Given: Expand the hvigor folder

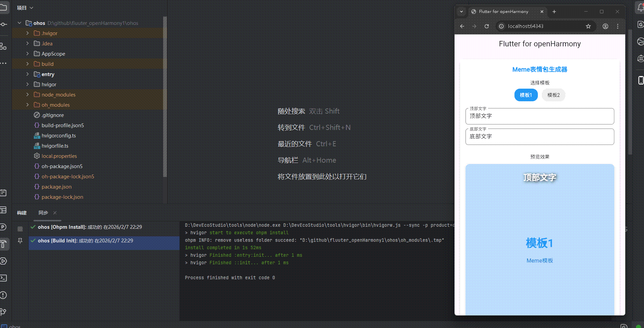Looking at the screenshot, I should 28,84.
